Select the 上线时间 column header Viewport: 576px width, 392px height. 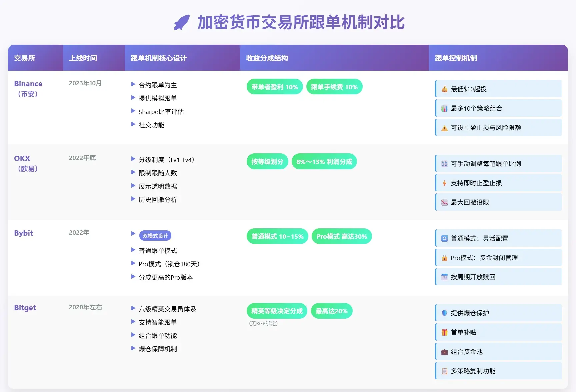[x=94, y=58]
